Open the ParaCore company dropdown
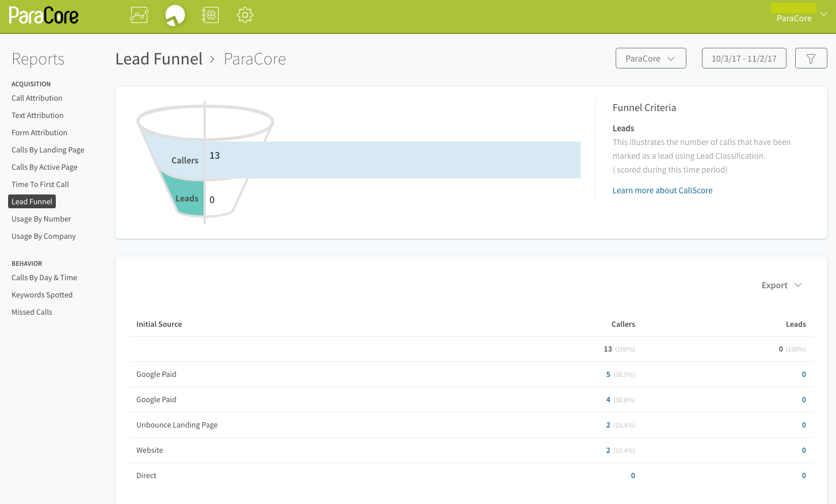Screen dimensions: 836x504 click(651, 58)
